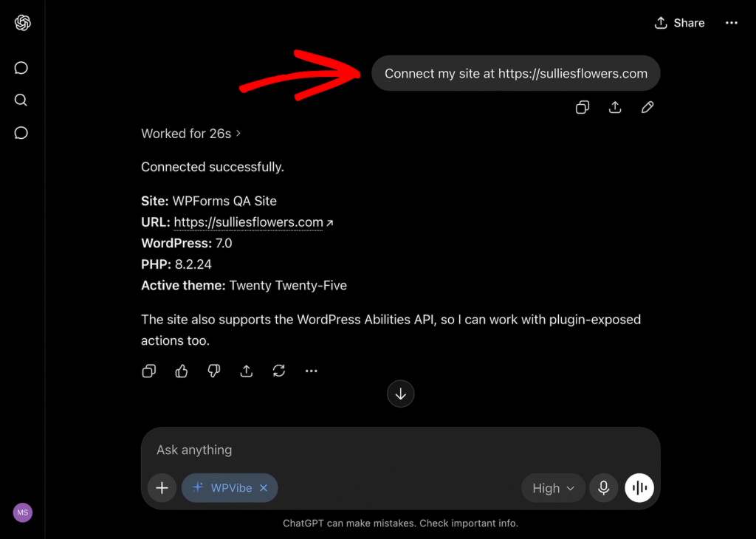Open more response actions ellipsis
The width and height of the screenshot is (756, 539).
point(312,371)
